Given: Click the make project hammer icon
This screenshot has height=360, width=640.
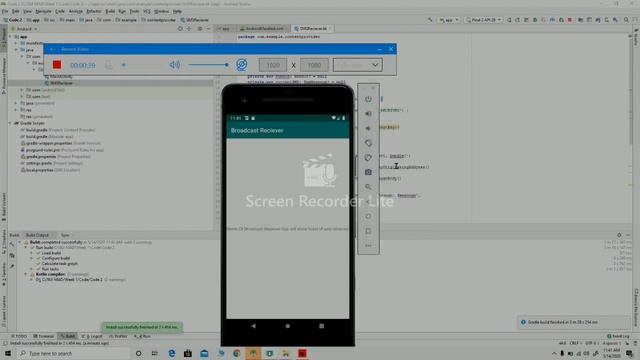Looking at the screenshot, I should (430, 20).
